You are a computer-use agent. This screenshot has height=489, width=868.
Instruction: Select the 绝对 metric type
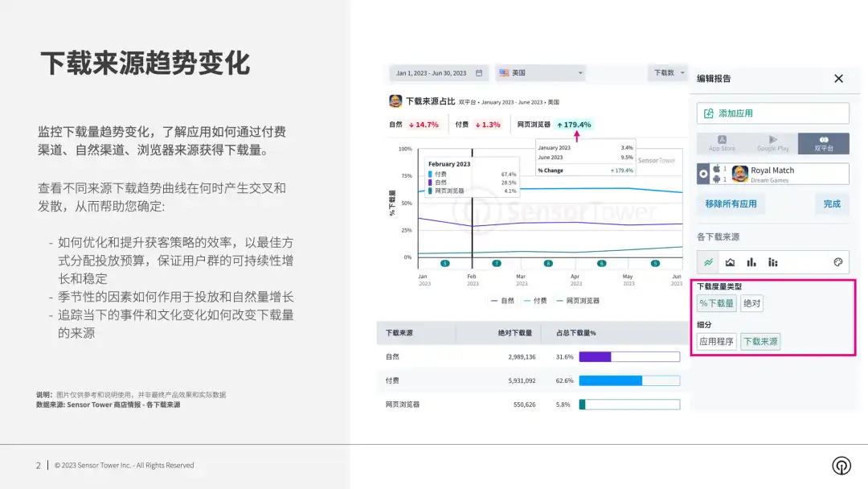coord(751,303)
